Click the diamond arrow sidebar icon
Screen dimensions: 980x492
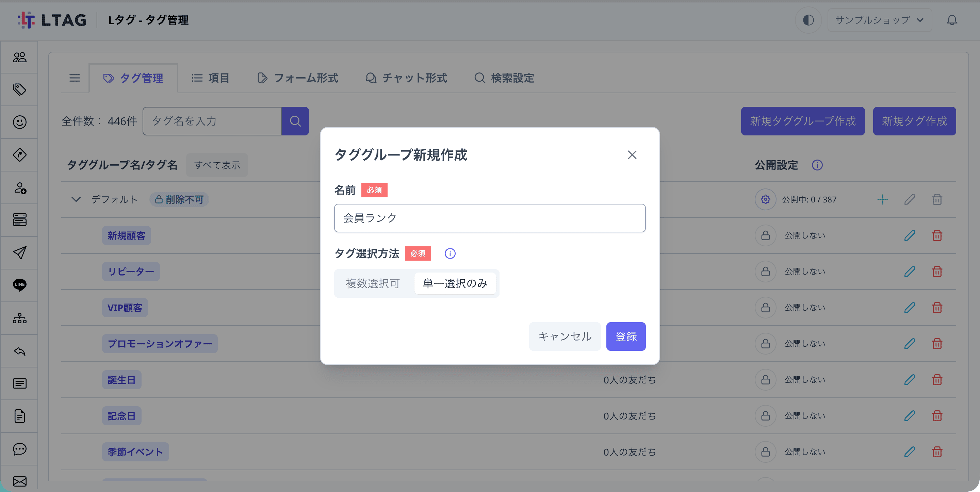tap(19, 155)
